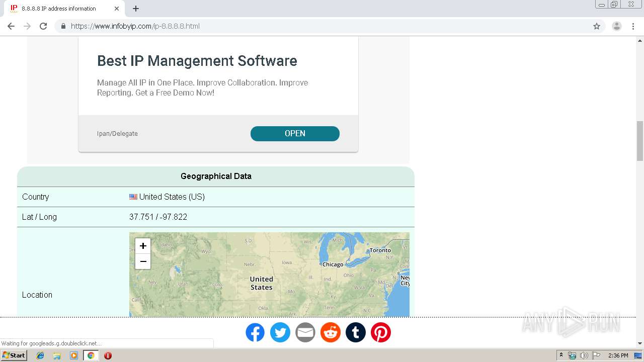
Task: Zoom in on the map
Action: pyautogui.click(x=143, y=246)
